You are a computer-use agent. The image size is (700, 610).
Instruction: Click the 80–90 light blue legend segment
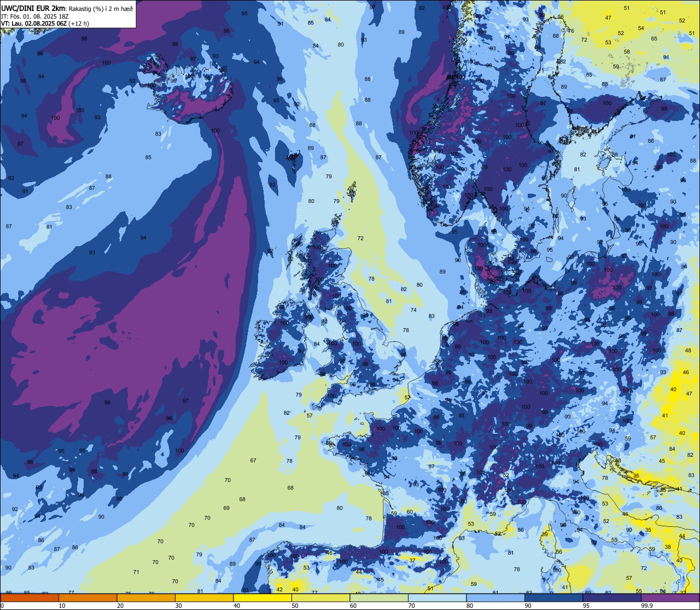click(495, 598)
